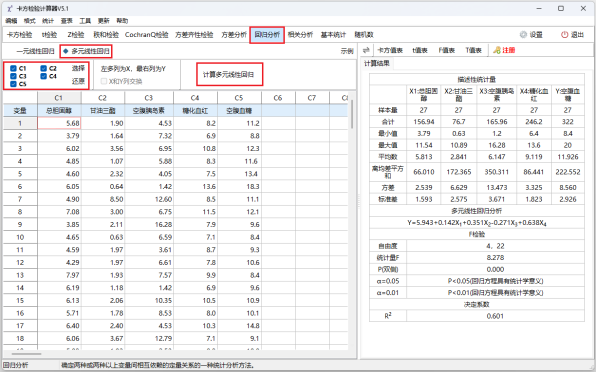Viewport: 596px width, 372px height.
Task: Open the 设置 gear icon
Action: tap(523, 35)
